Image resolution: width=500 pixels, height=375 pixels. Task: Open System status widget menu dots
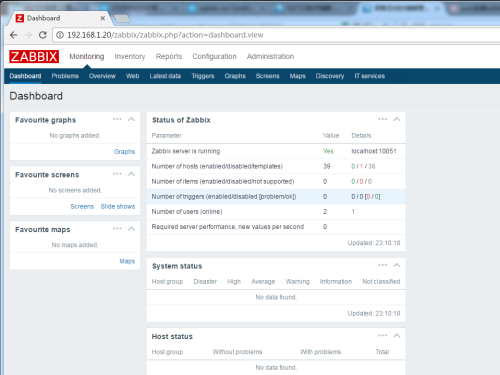pos(383,265)
